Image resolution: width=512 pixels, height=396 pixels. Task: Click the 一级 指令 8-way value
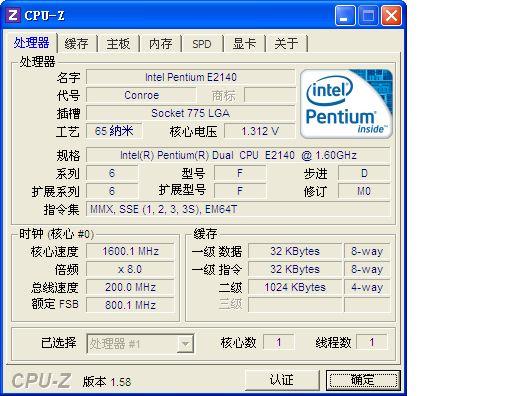tap(367, 269)
